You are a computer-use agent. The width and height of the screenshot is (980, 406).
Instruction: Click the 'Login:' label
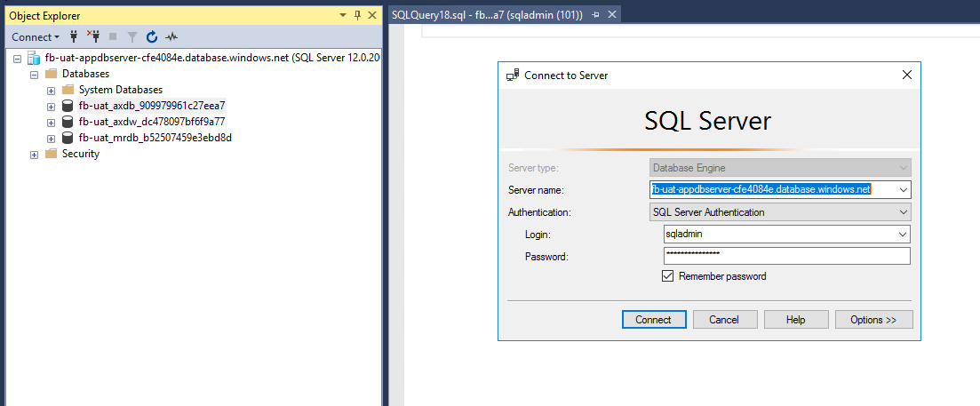click(538, 235)
